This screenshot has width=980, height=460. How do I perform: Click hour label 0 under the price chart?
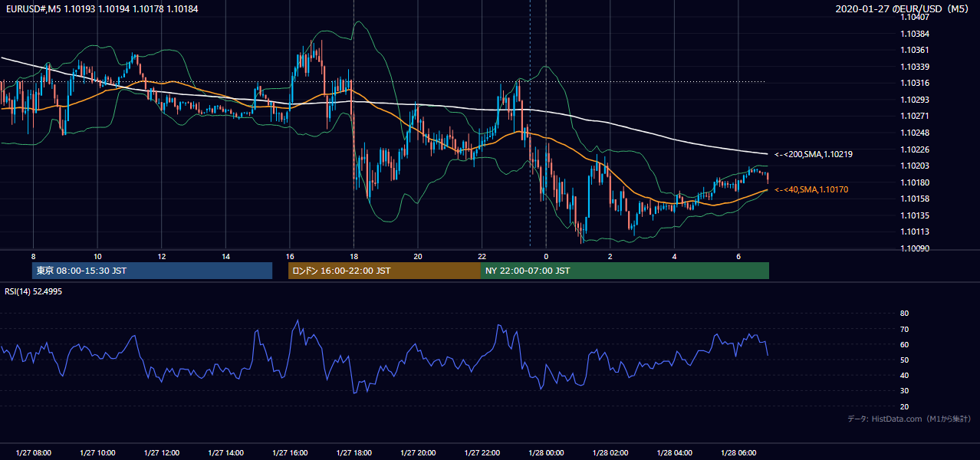[x=546, y=256]
